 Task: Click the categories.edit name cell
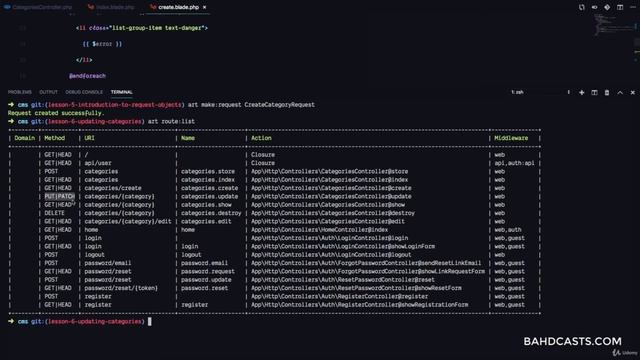click(x=206, y=222)
